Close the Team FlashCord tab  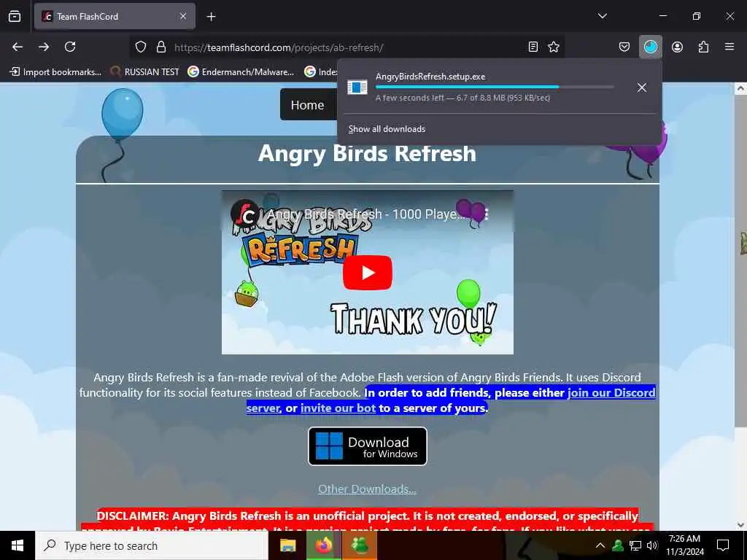183,16
